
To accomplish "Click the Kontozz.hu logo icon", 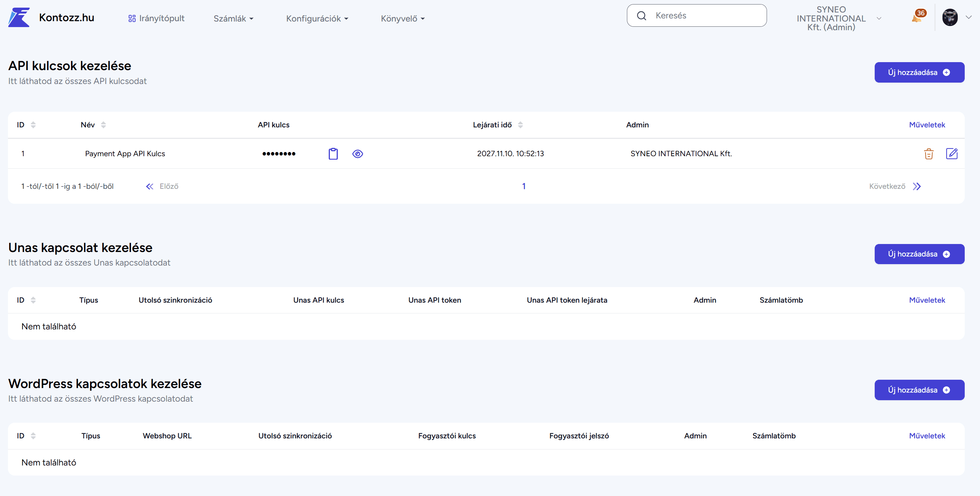I will pyautogui.click(x=19, y=17).
